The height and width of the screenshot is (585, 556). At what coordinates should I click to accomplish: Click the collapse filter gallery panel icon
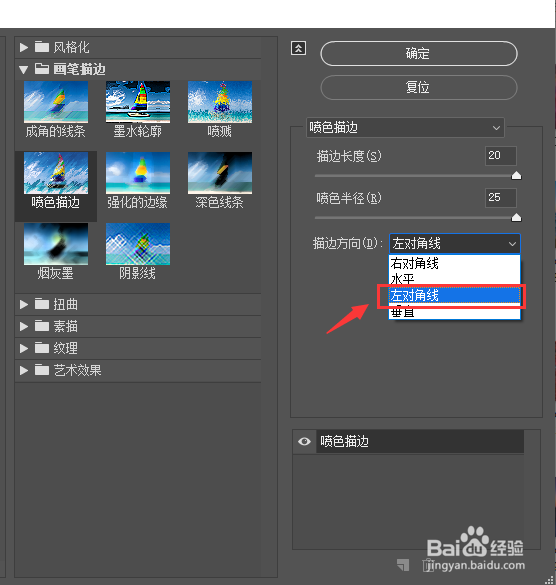click(x=298, y=49)
